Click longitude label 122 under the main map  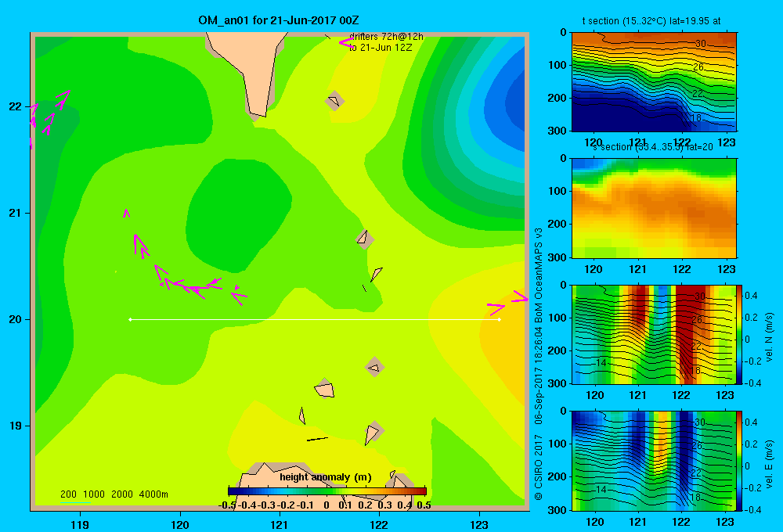[x=379, y=525]
